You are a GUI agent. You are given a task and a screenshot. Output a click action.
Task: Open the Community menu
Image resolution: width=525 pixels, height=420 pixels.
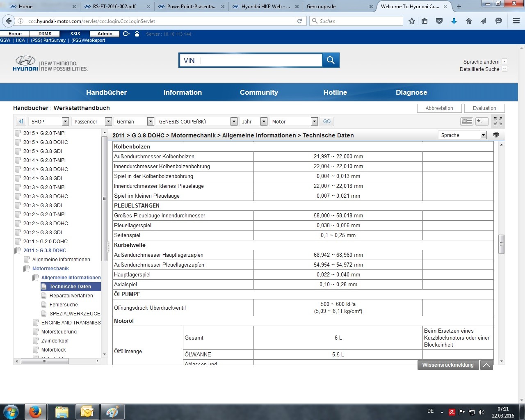click(x=259, y=92)
